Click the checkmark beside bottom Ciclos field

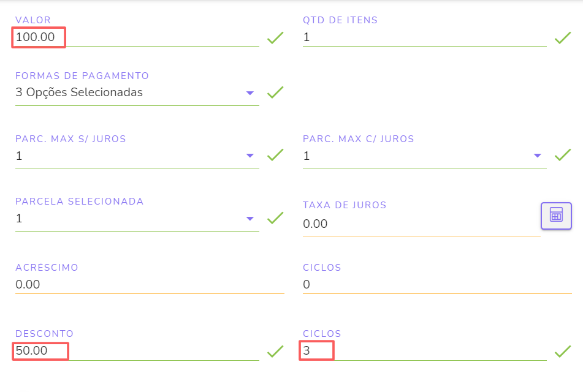pos(563,351)
